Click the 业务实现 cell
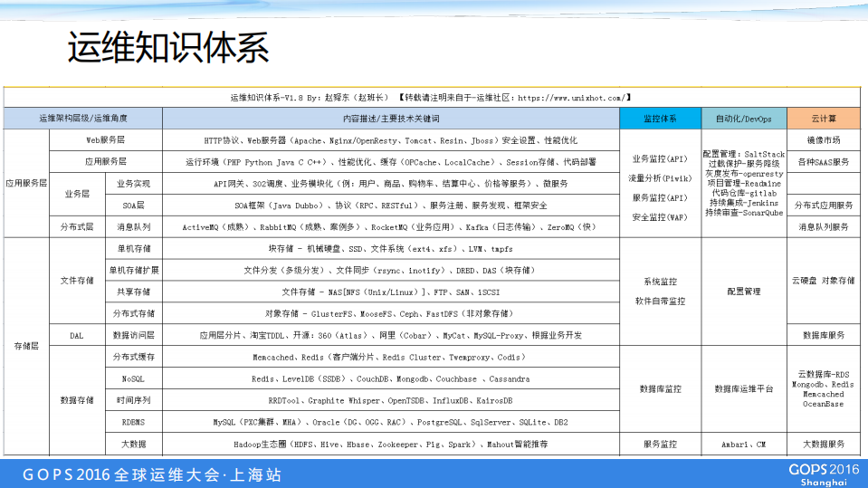This screenshot has width=868, height=488. pos(133,184)
